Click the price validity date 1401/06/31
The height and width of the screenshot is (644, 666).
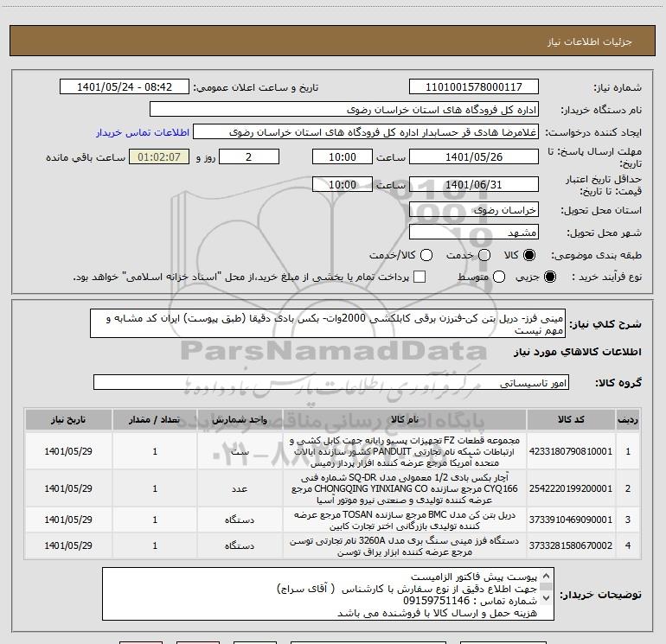pyautogui.click(x=474, y=184)
